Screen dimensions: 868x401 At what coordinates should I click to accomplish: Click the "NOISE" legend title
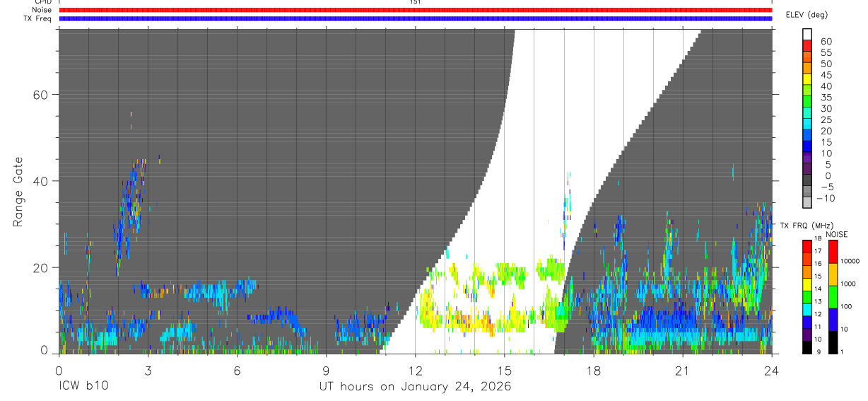[x=837, y=234]
